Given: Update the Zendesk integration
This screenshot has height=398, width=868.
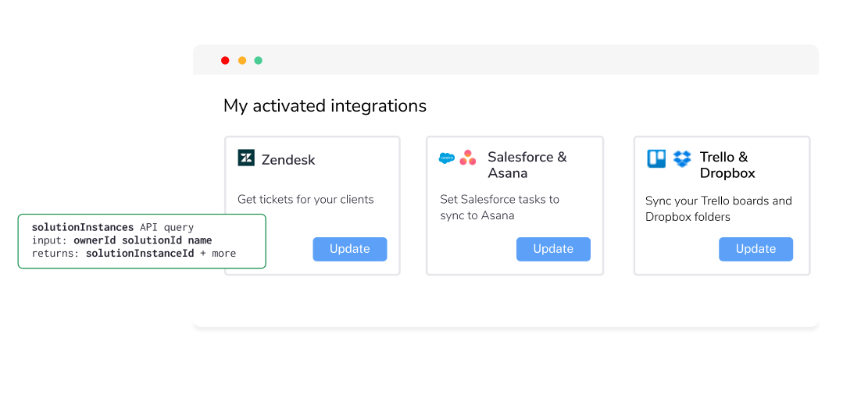Looking at the screenshot, I should pyautogui.click(x=349, y=249).
